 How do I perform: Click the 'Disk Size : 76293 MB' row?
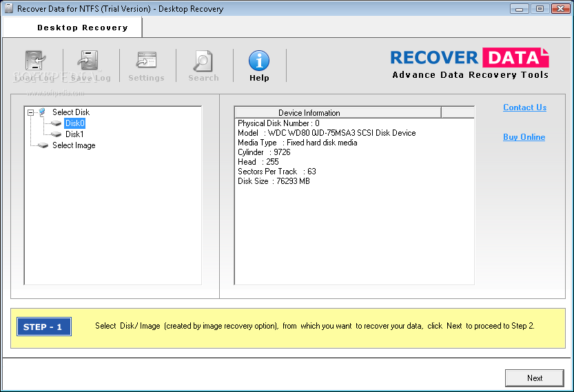point(274,180)
